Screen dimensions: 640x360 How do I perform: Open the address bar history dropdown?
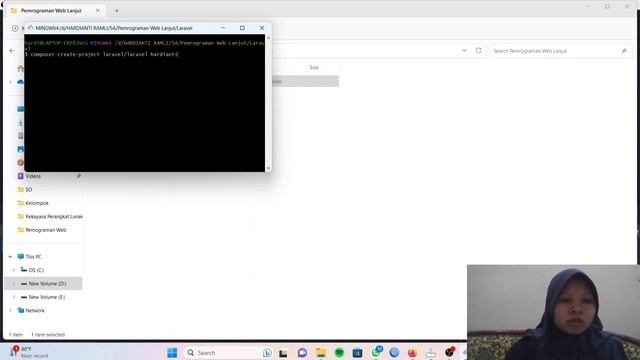click(464, 51)
